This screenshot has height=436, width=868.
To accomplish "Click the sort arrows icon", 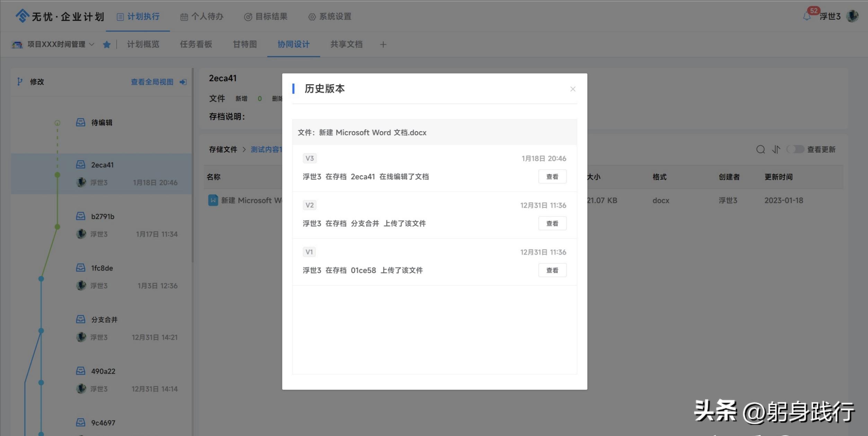I will [x=776, y=149].
